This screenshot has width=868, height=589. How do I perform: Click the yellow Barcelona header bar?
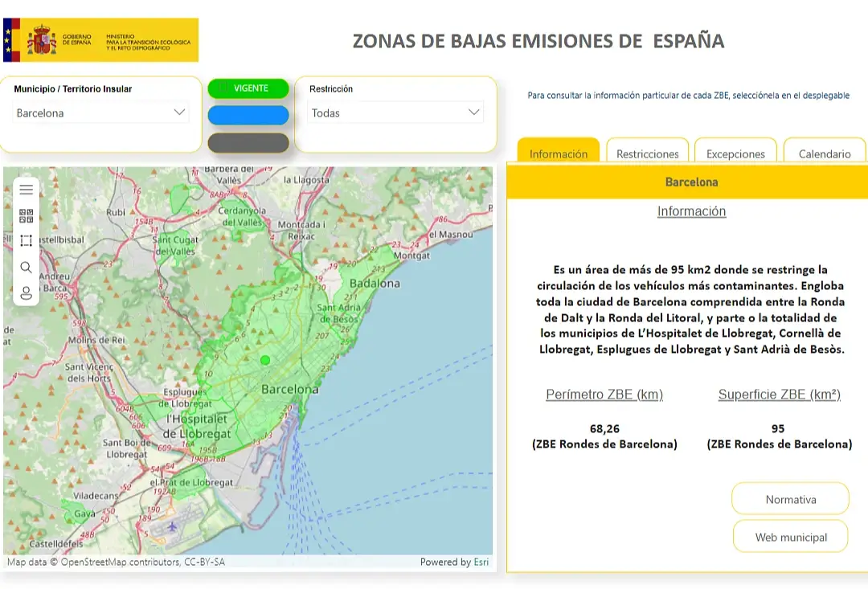click(x=687, y=182)
